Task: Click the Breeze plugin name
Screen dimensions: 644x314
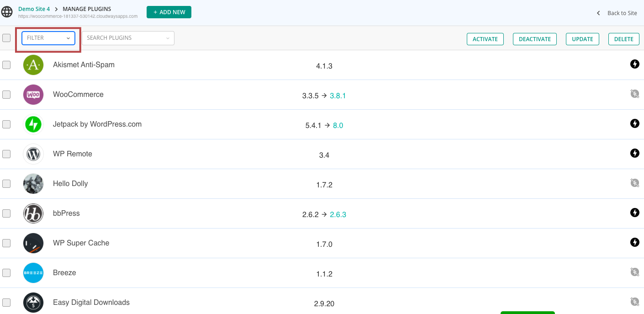Action: (x=64, y=273)
